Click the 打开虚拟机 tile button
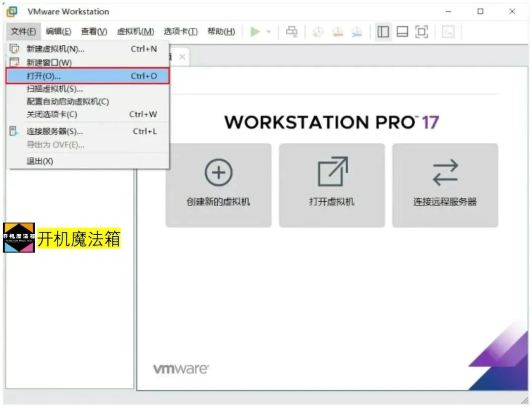Image resolution: width=532 pixels, height=408 pixels. tap(332, 185)
